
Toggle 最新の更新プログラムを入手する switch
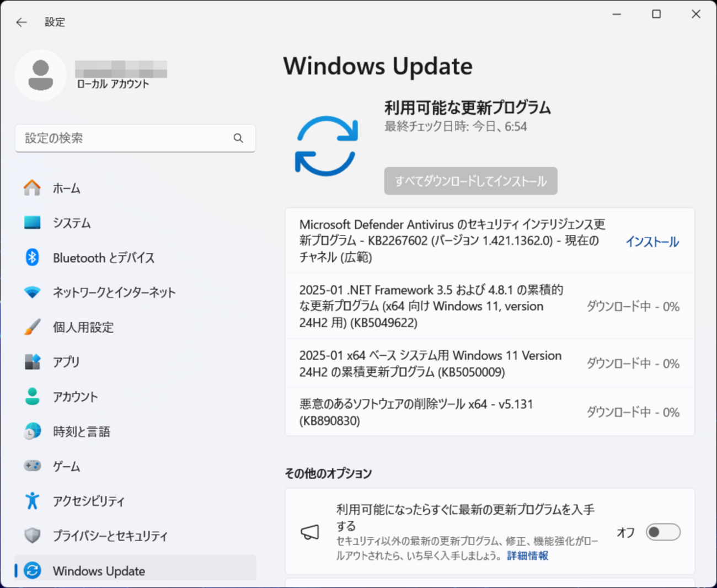coord(663,532)
